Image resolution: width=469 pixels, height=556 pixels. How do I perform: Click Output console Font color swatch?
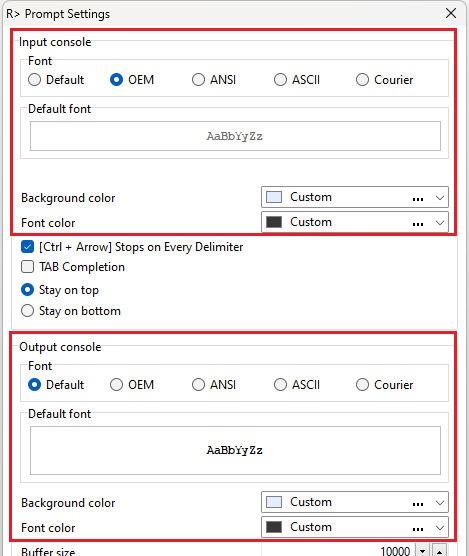(x=274, y=527)
